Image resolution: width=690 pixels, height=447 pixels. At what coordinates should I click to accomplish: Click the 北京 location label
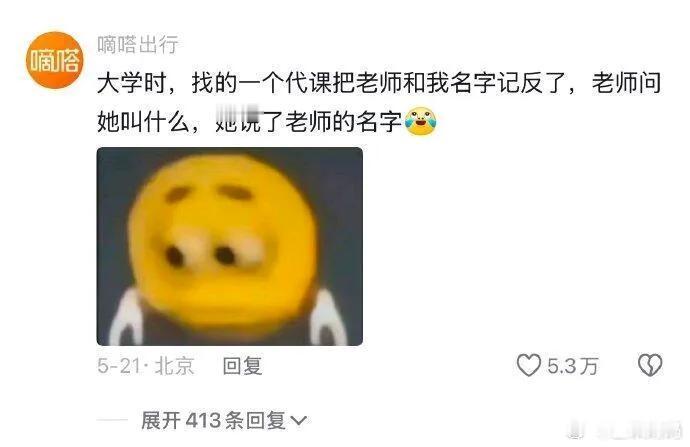174,366
